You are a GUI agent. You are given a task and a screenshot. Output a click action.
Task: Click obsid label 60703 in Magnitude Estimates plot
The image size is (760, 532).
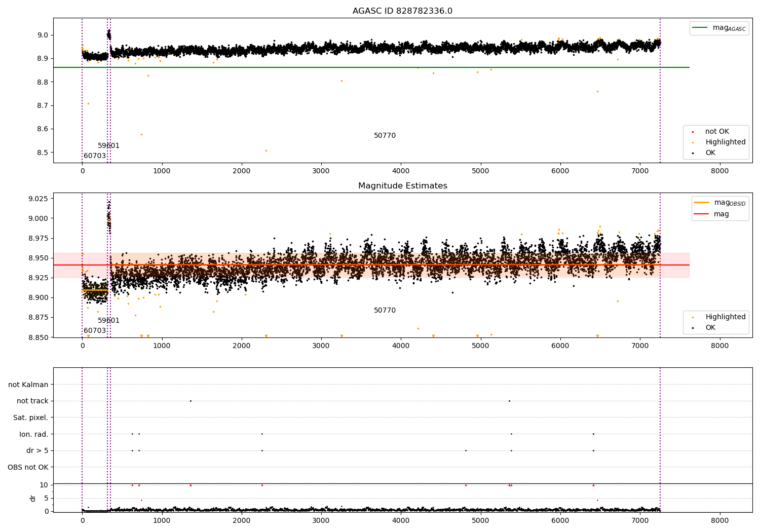pos(95,331)
